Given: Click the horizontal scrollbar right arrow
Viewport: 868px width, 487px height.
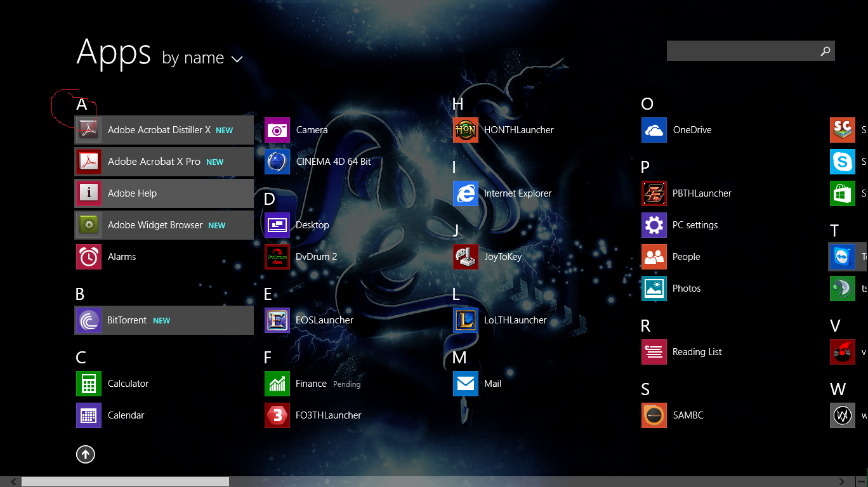Looking at the screenshot, I should 842,482.
